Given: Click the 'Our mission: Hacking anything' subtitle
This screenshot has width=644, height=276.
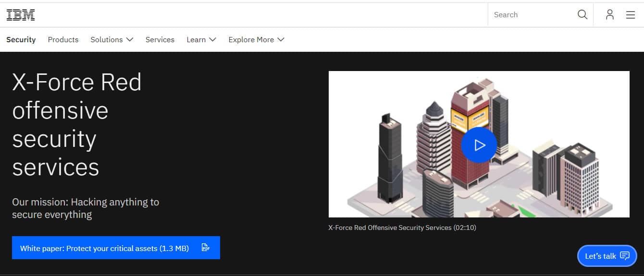Looking at the screenshot, I should [x=86, y=208].
